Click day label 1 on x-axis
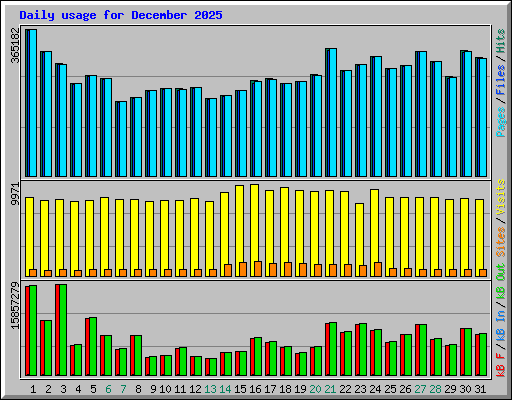512x400 pixels. pyautogui.click(x=33, y=389)
